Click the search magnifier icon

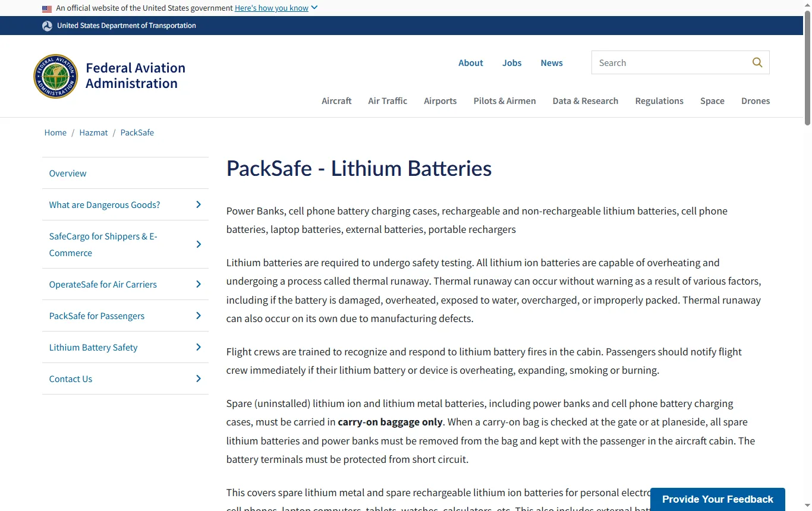(x=757, y=62)
